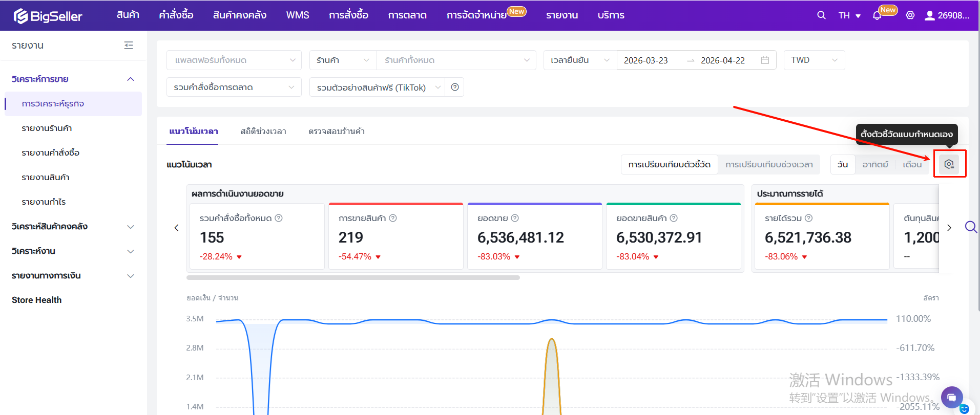Image resolution: width=980 pixels, height=415 pixels.
Task: Select อาทิตย์ (week) granularity
Action: pyautogui.click(x=875, y=164)
